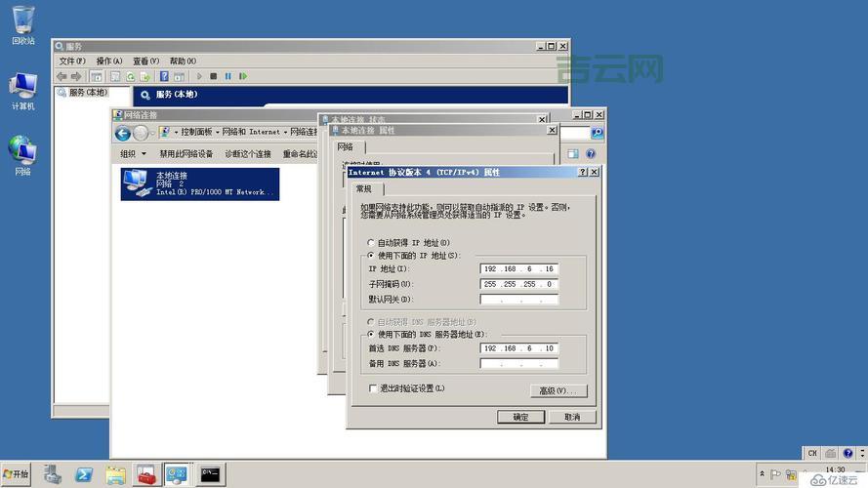Expand the 组织 dropdown in Network Connections

tap(133, 154)
